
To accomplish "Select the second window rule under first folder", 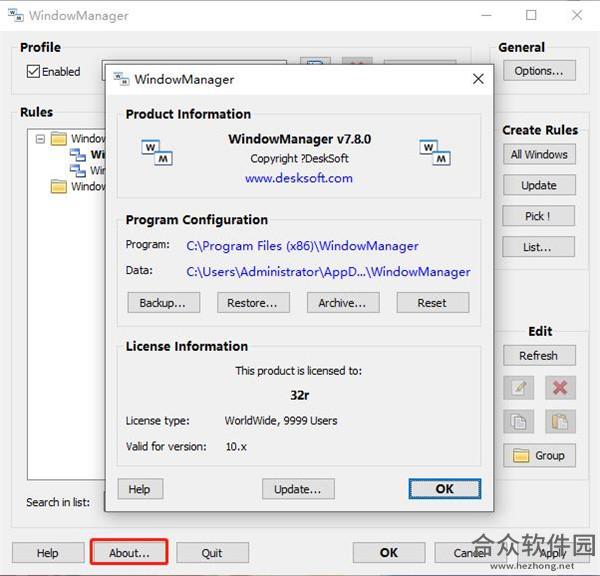I will [x=87, y=170].
